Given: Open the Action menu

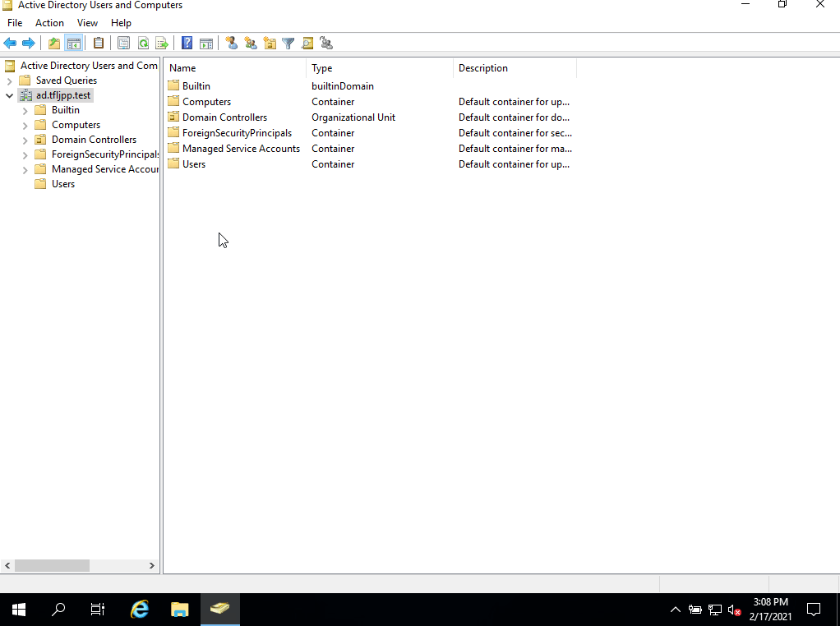Looking at the screenshot, I should (x=49, y=23).
